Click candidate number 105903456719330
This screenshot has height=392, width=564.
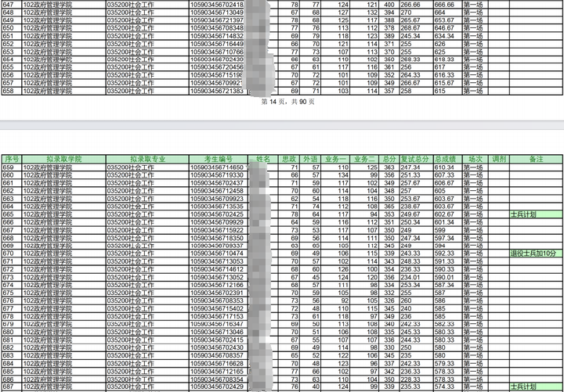(x=217, y=175)
